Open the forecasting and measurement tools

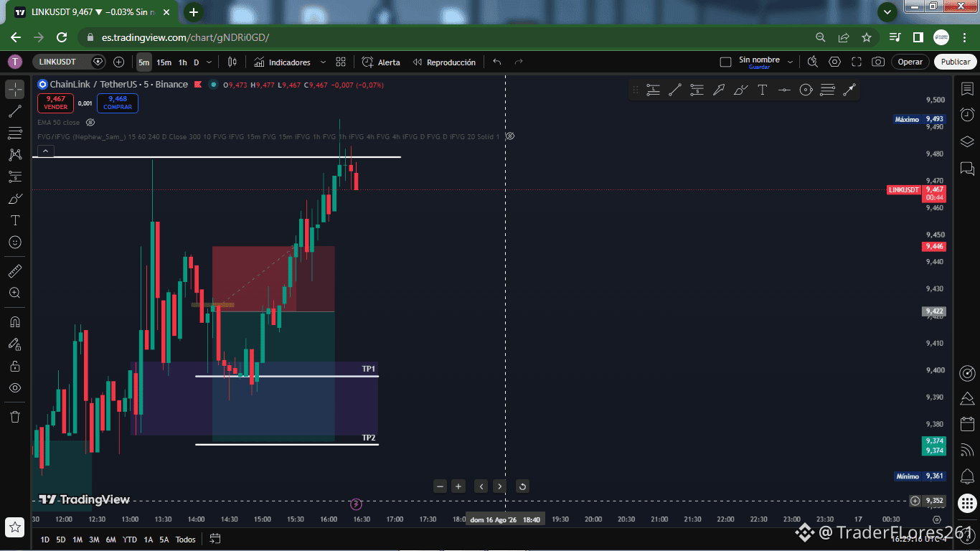point(15,176)
